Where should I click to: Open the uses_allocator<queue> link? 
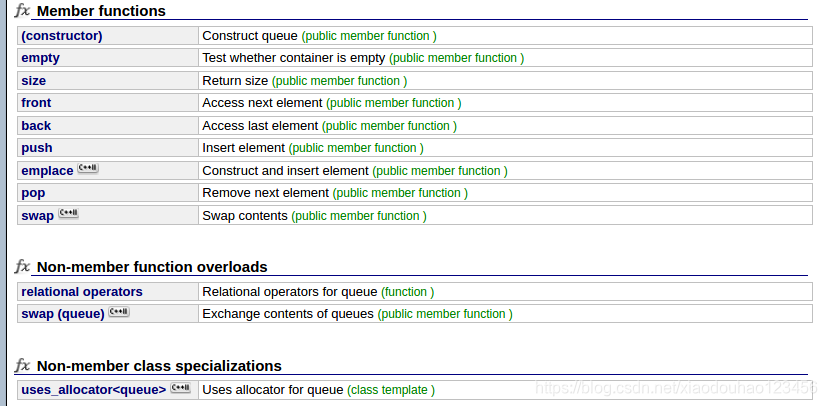pos(93,390)
